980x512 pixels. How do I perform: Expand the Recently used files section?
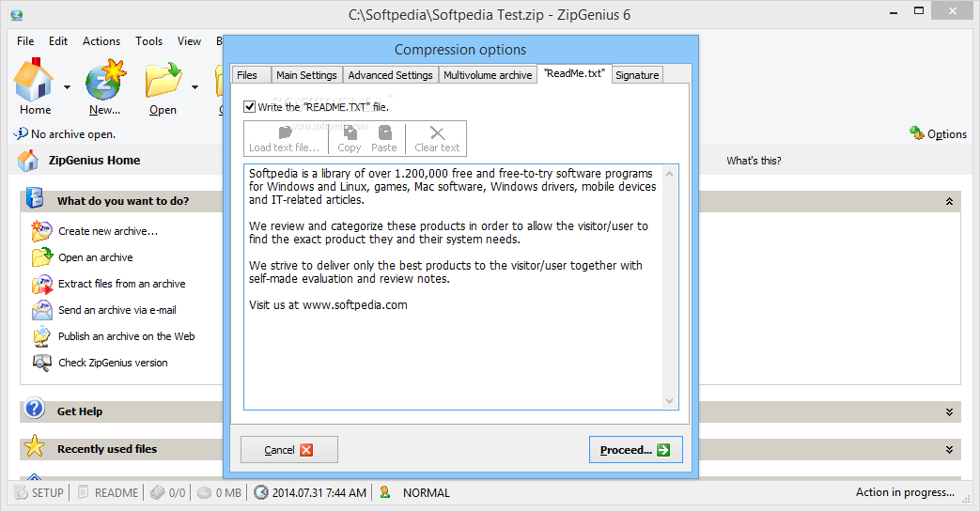pyautogui.click(x=949, y=449)
